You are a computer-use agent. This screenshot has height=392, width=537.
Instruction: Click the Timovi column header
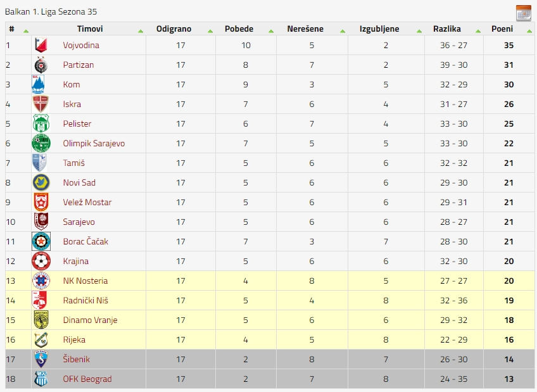click(x=90, y=28)
